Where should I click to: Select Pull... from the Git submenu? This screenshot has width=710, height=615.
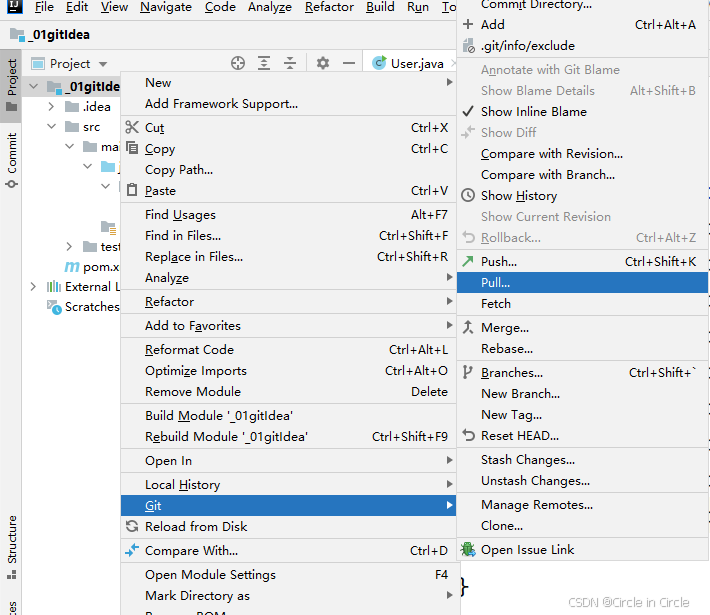[495, 283]
